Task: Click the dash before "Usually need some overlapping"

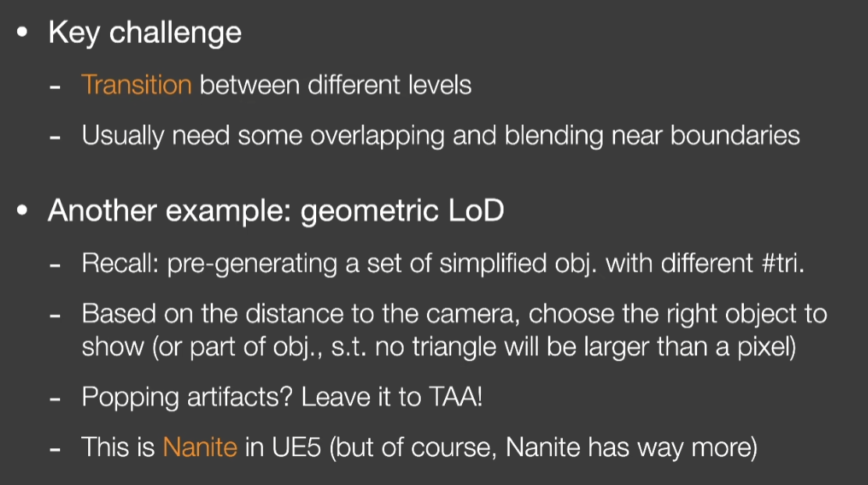Action: tap(55, 137)
